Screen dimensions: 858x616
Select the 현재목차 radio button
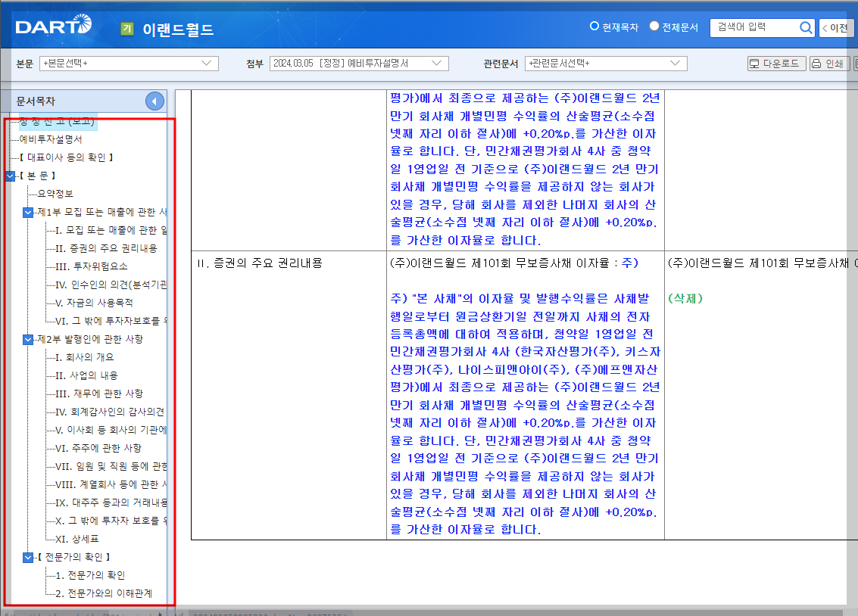(x=594, y=26)
